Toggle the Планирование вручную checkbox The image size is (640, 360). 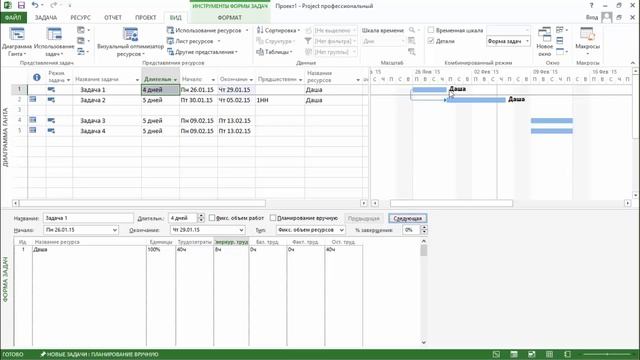[273, 218]
